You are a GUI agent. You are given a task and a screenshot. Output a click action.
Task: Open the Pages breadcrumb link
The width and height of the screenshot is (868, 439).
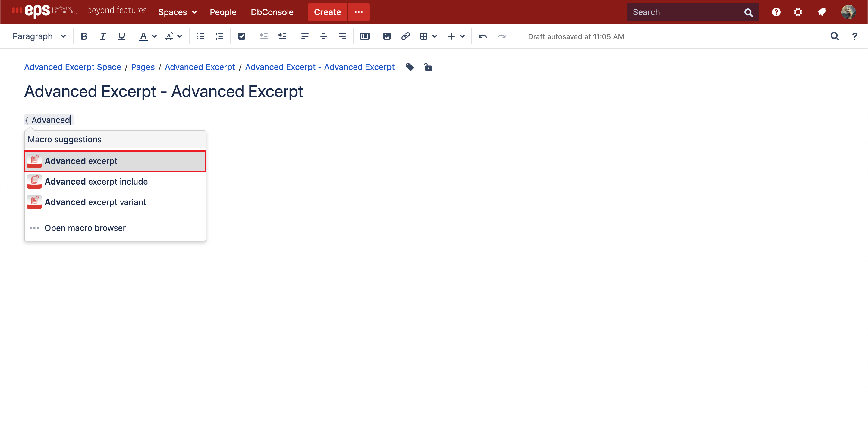[143, 67]
